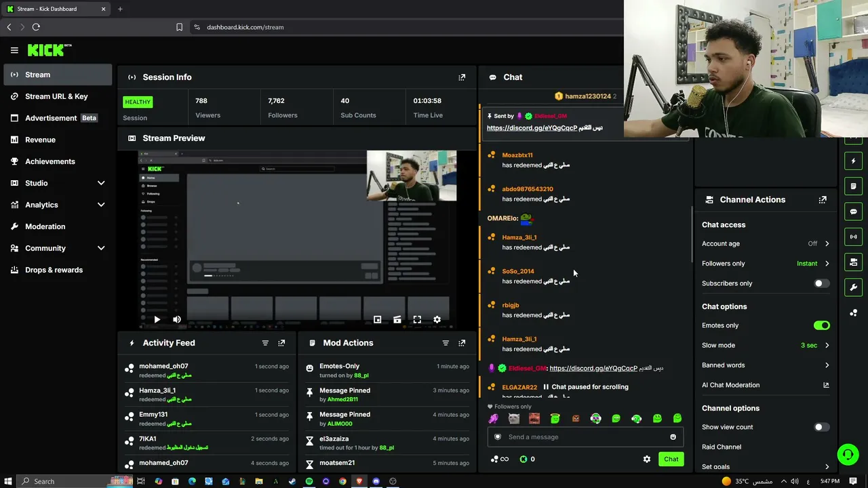Click the Send a message field
The width and height of the screenshot is (868, 488).
click(585, 437)
